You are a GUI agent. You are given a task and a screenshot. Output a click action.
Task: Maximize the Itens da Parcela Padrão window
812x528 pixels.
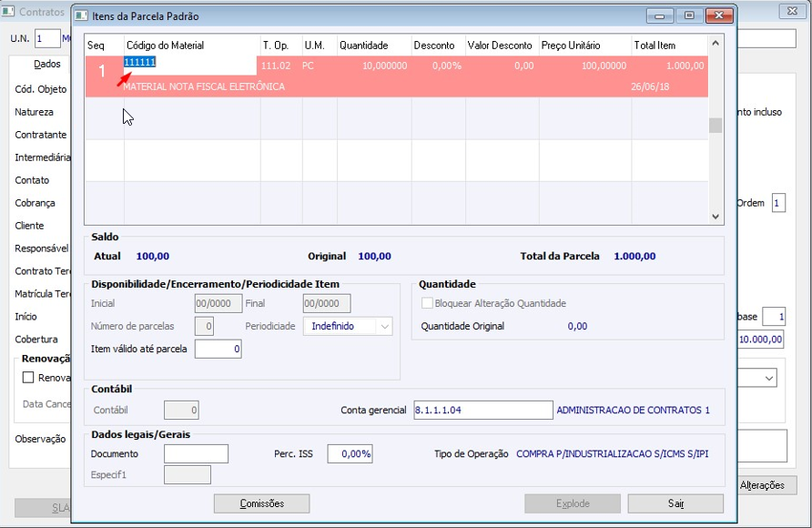[689, 16]
